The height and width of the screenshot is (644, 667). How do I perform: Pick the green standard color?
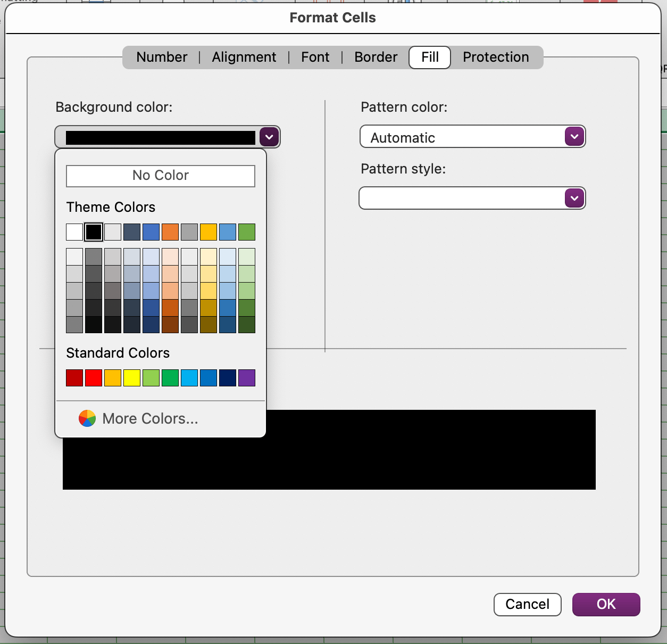click(x=170, y=378)
